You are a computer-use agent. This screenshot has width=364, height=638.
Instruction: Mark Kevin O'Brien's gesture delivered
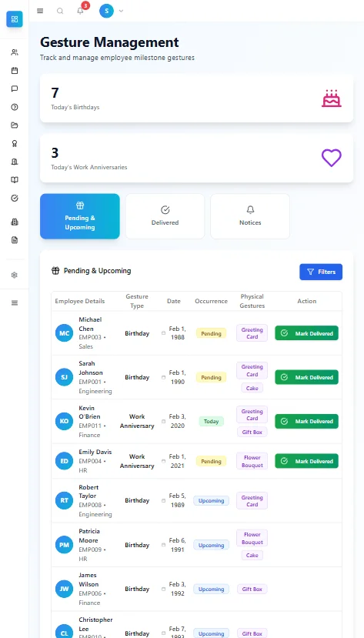click(306, 421)
